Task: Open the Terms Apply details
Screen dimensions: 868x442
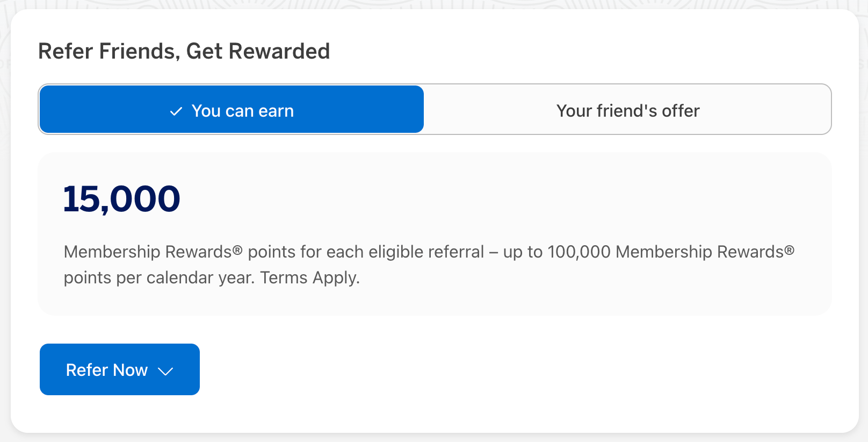Action: pos(310,278)
